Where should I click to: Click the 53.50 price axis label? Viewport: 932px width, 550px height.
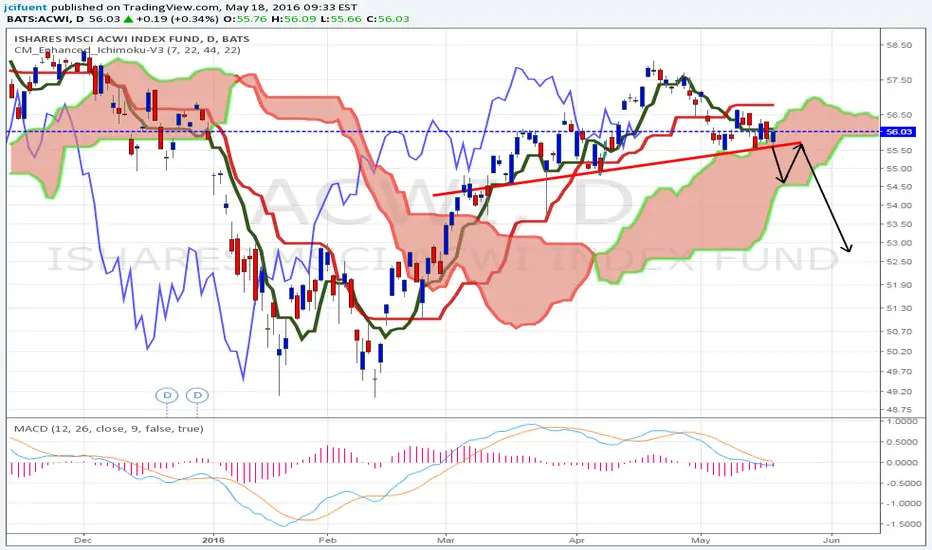pyautogui.click(x=898, y=224)
